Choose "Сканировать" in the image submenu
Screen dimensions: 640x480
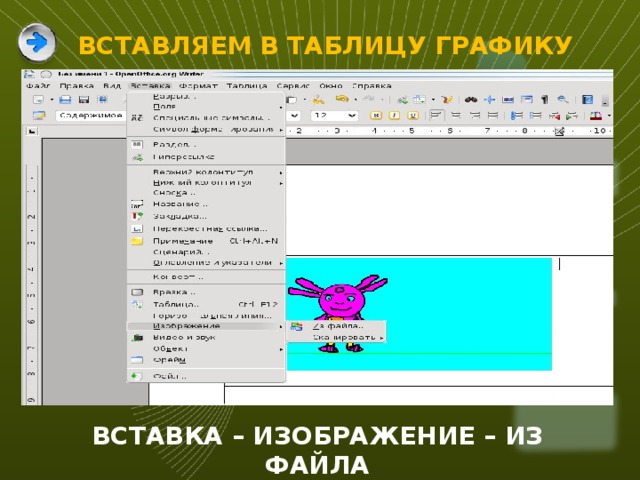(336, 338)
